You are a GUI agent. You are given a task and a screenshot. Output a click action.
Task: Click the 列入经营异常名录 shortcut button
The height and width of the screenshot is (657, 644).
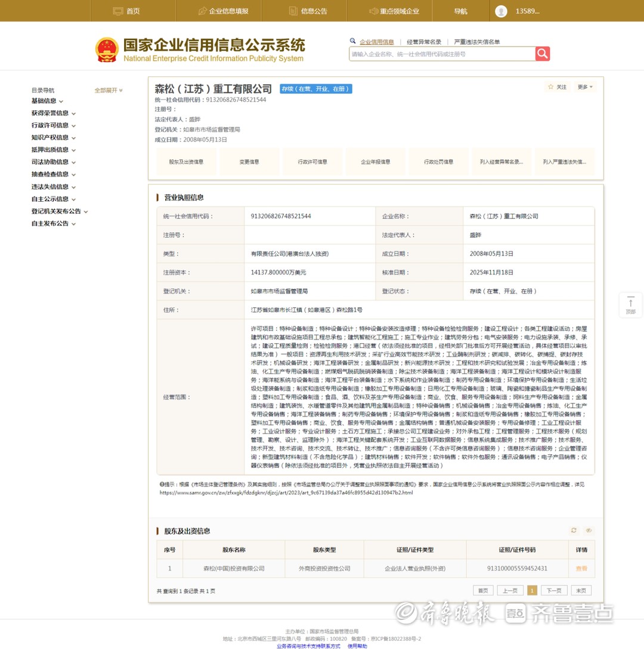[501, 162]
